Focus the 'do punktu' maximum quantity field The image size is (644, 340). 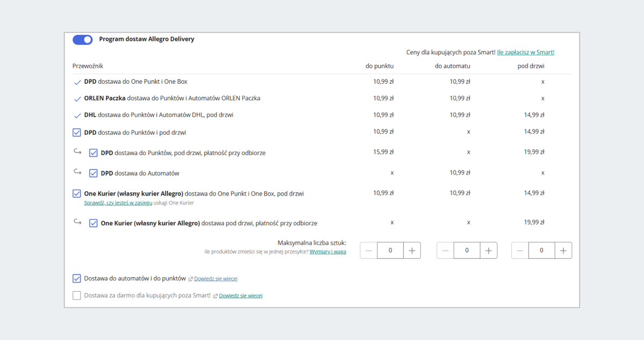[x=390, y=250]
